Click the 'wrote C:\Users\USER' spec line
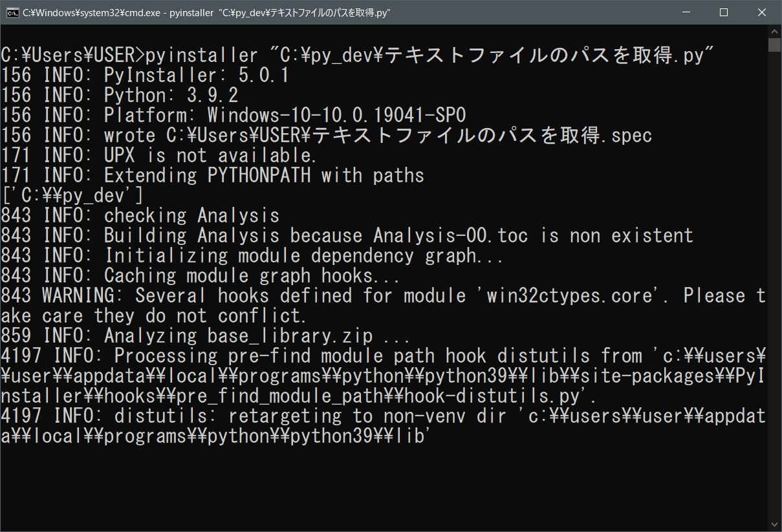This screenshot has height=532, width=782. point(327,136)
